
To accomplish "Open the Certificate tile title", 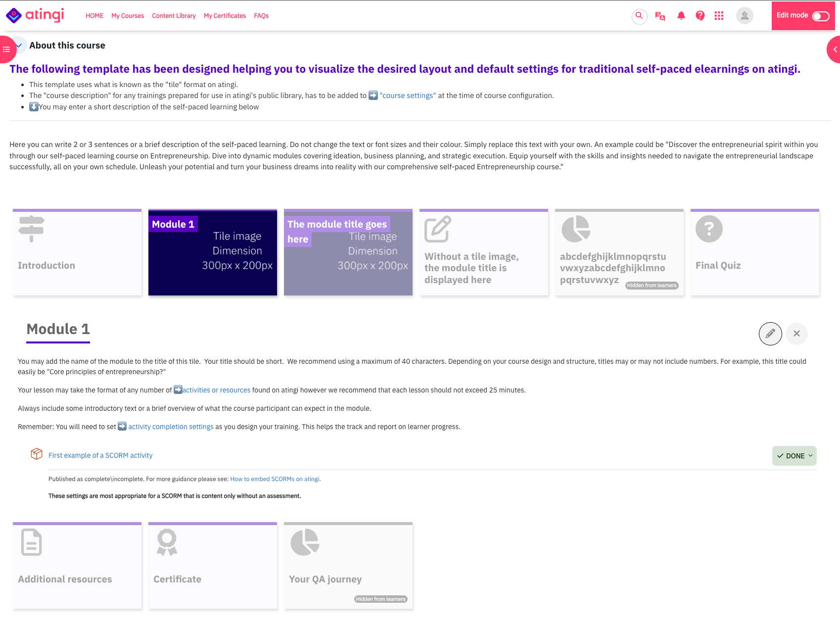I will click(177, 579).
